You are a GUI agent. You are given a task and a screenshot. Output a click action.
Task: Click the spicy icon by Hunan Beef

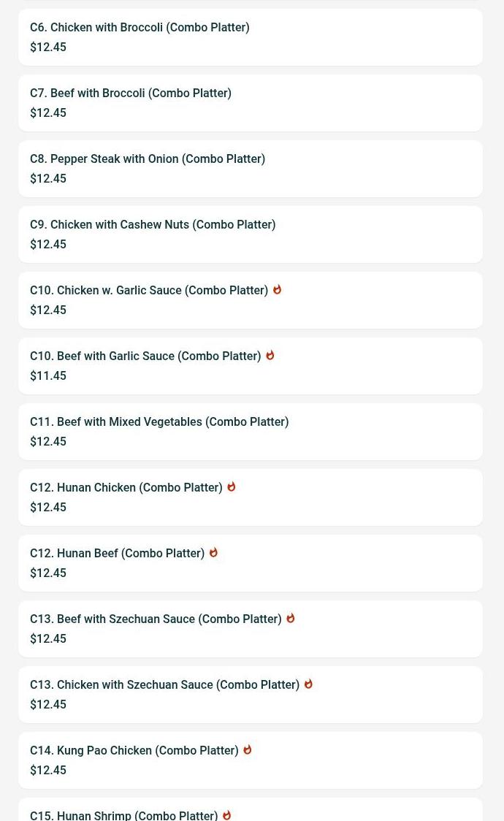click(x=213, y=553)
